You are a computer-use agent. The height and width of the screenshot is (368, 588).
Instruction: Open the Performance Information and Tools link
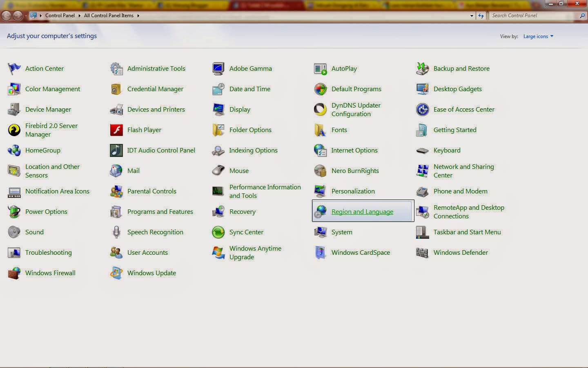tap(265, 191)
